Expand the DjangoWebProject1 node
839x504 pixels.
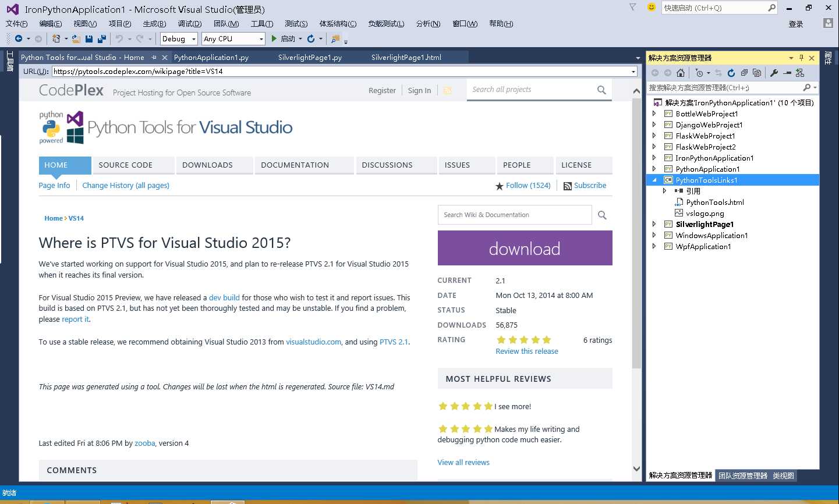point(654,125)
